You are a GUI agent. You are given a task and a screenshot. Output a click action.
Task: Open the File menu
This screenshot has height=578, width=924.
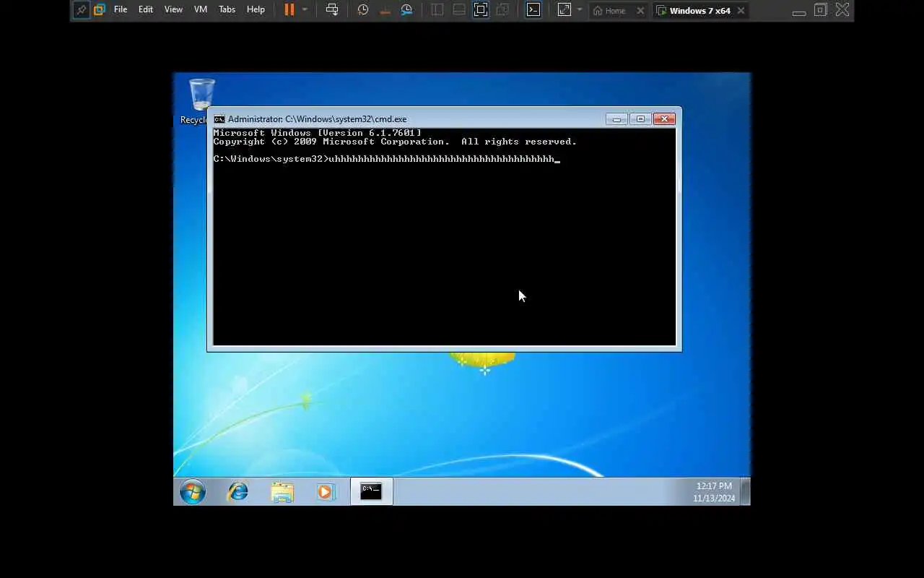[x=121, y=10]
